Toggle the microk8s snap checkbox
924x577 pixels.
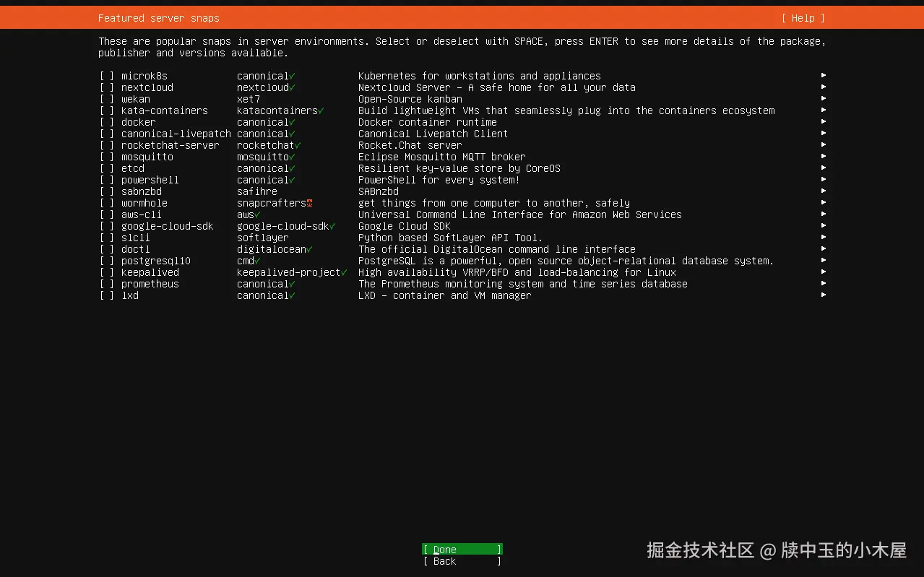[x=107, y=76]
